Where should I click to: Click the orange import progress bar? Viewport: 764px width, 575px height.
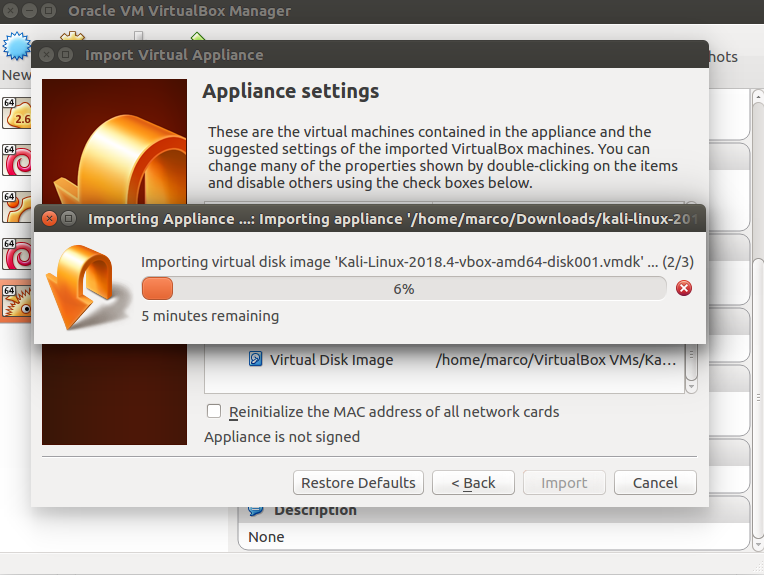(403, 288)
